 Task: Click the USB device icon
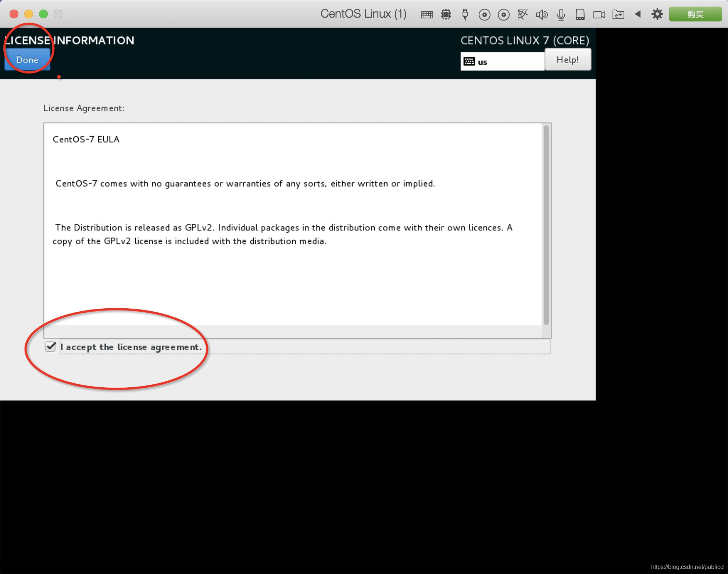465,15
